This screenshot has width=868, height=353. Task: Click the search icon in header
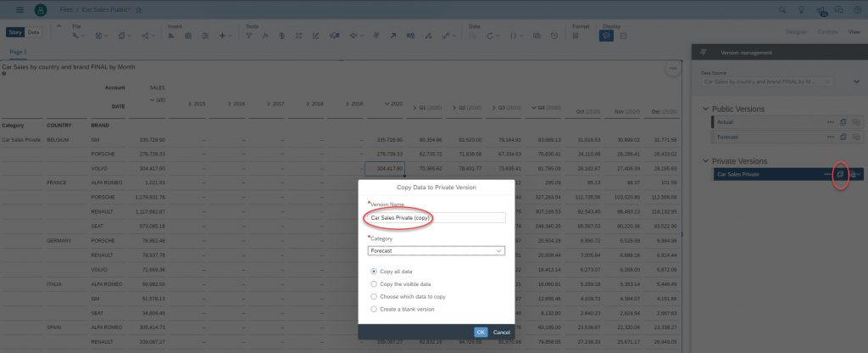pyautogui.click(x=782, y=10)
